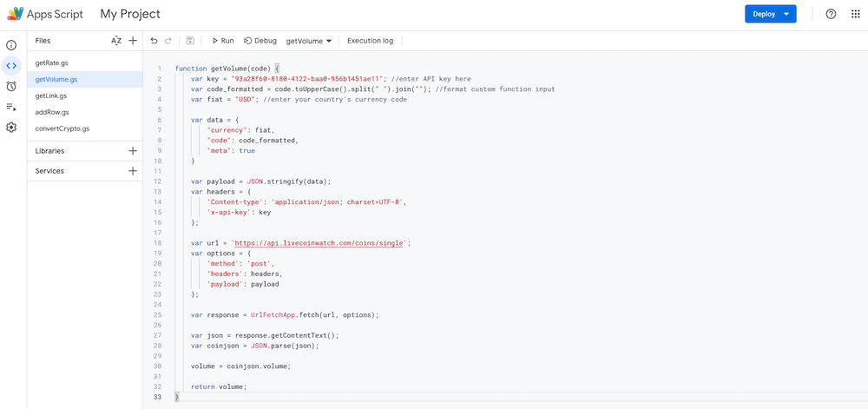Click the My Project title
Screen dimensions: 868x409
coord(130,14)
